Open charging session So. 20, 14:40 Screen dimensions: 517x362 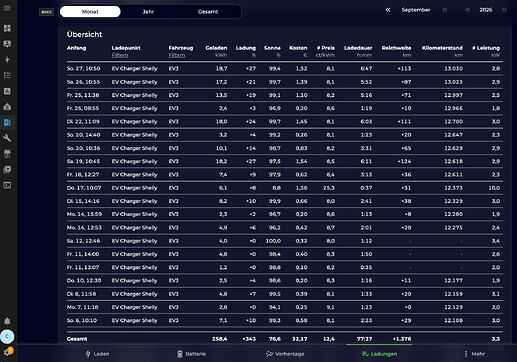coord(285,135)
